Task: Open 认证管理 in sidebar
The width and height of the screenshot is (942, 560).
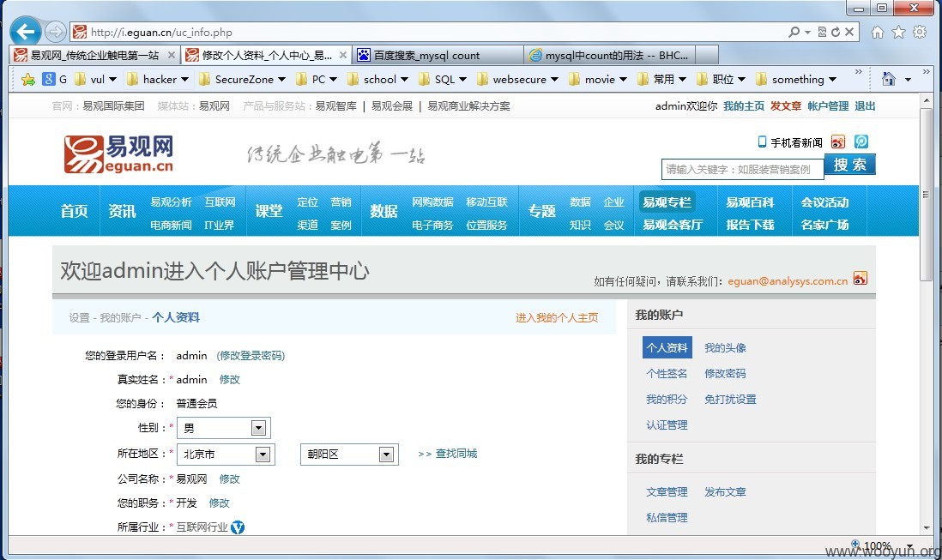Action: pos(667,425)
